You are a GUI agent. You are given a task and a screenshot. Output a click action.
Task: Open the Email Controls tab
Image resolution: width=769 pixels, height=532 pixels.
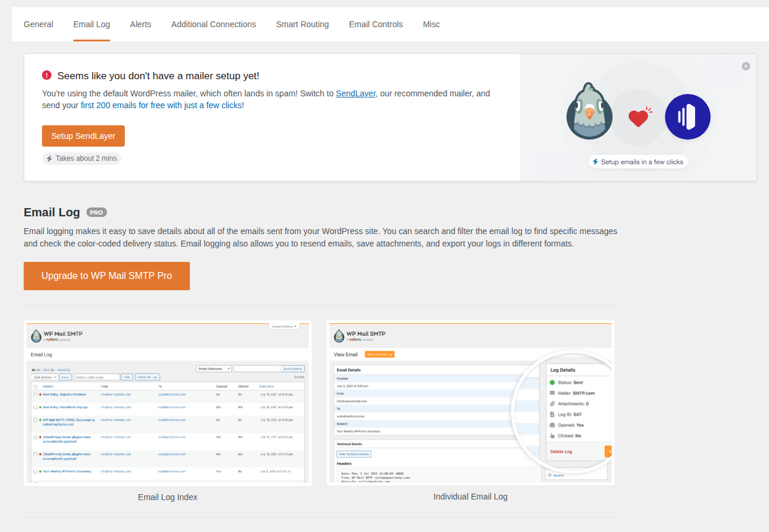pos(376,24)
